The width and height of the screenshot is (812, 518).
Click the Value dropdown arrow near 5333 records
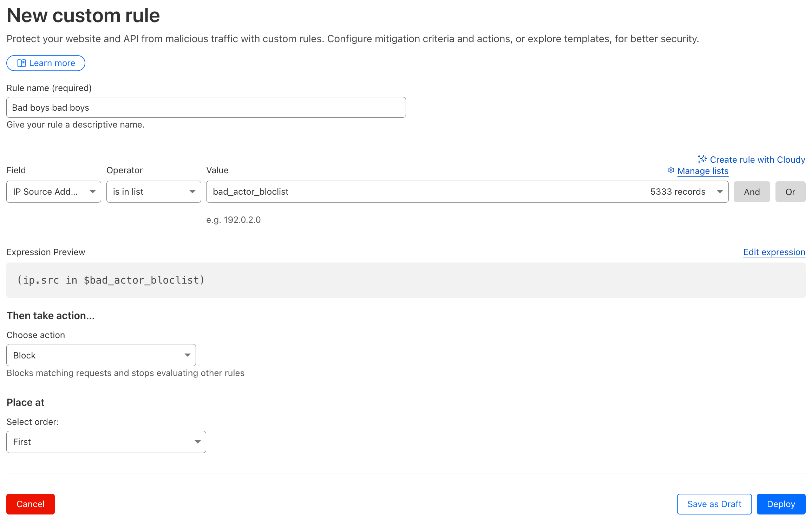pyautogui.click(x=720, y=192)
